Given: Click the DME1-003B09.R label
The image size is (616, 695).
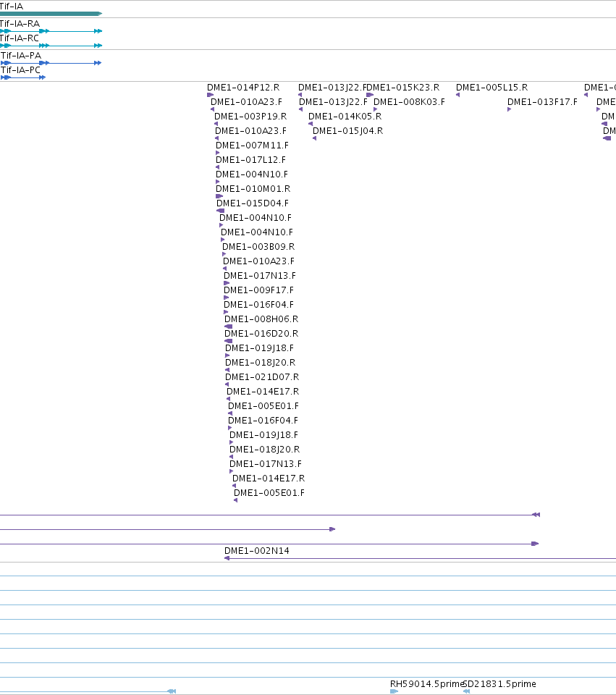Looking at the screenshot, I should 258,246.
